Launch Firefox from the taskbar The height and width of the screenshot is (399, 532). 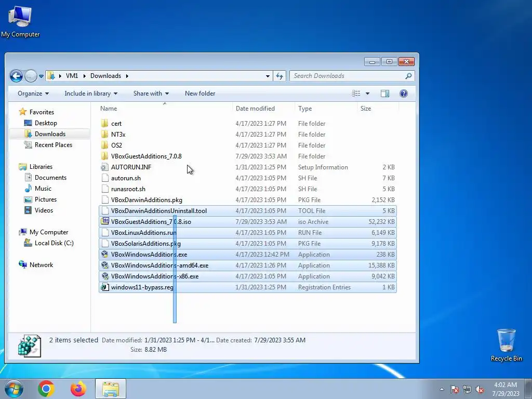(78, 389)
